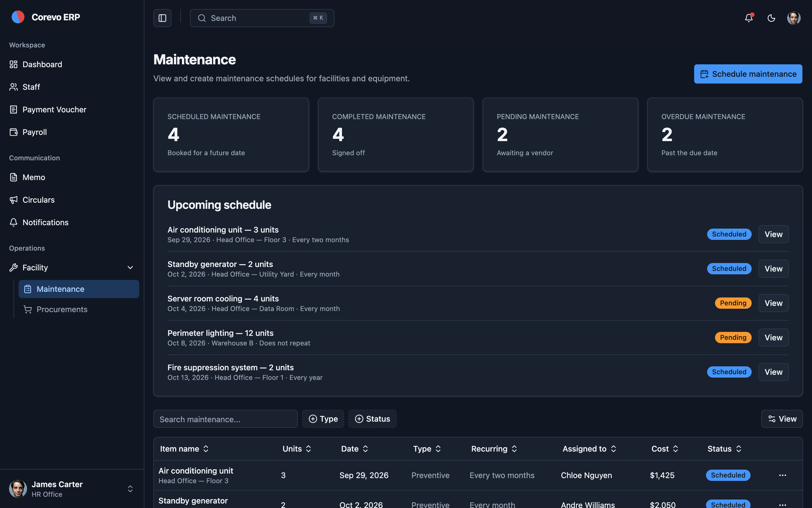Sort by Status column header
812x508 pixels.
point(724,449)
